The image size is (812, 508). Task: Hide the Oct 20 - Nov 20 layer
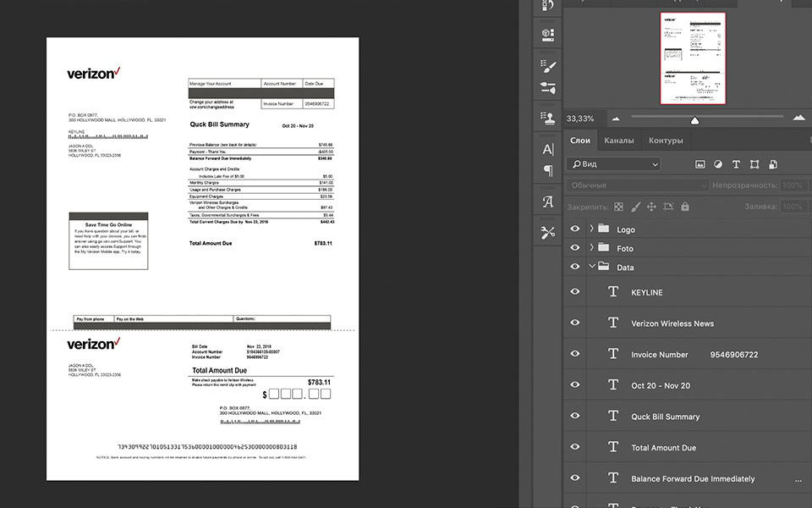click(575, 384)
